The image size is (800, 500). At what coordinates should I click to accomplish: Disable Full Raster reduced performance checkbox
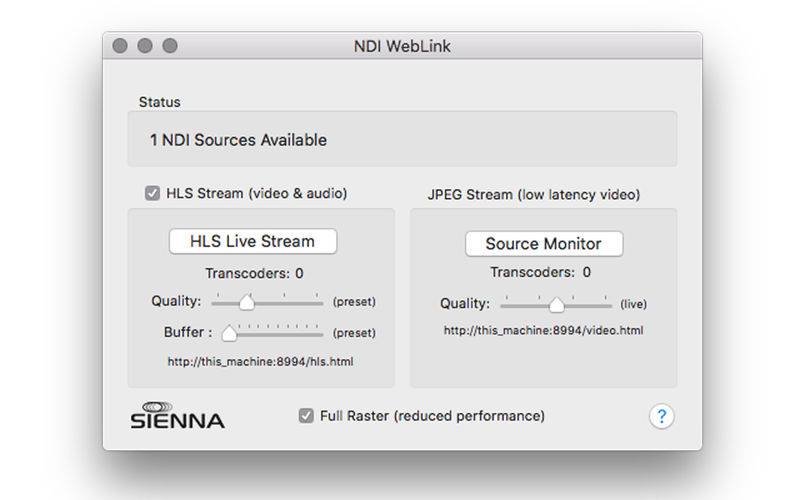pyautogui.click(x=306, y=415)
